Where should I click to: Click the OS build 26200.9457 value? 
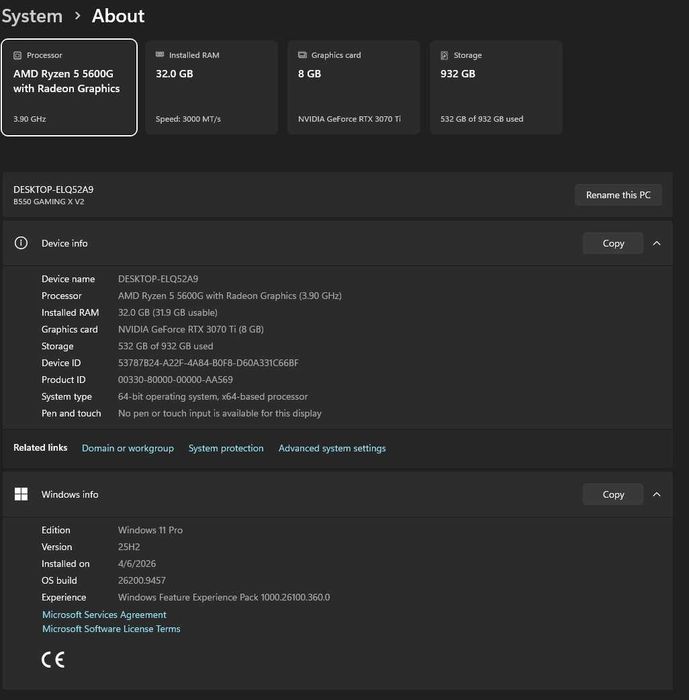click(x=142, y=581)
